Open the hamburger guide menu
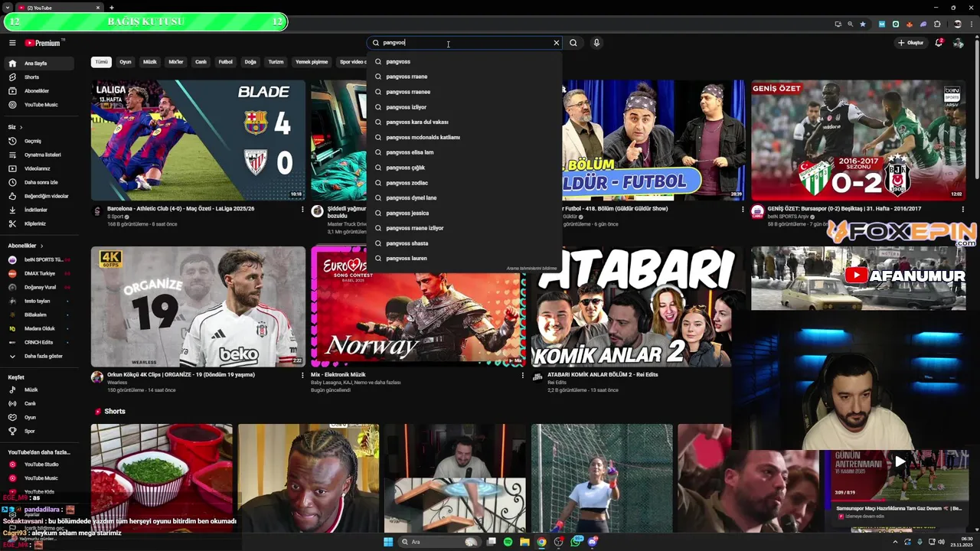This screenshot has width=980, height=551. pyautogui.click(x=12, y=43)
